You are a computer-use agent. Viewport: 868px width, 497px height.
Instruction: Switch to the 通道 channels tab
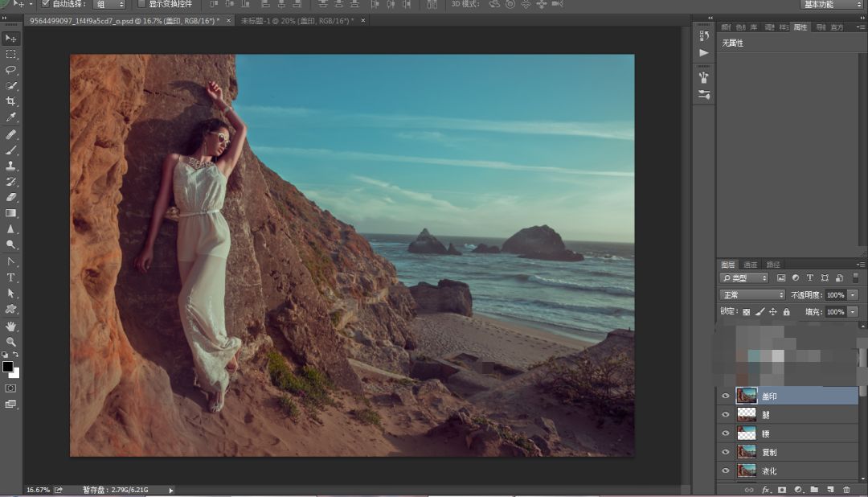tap(750, 265)
